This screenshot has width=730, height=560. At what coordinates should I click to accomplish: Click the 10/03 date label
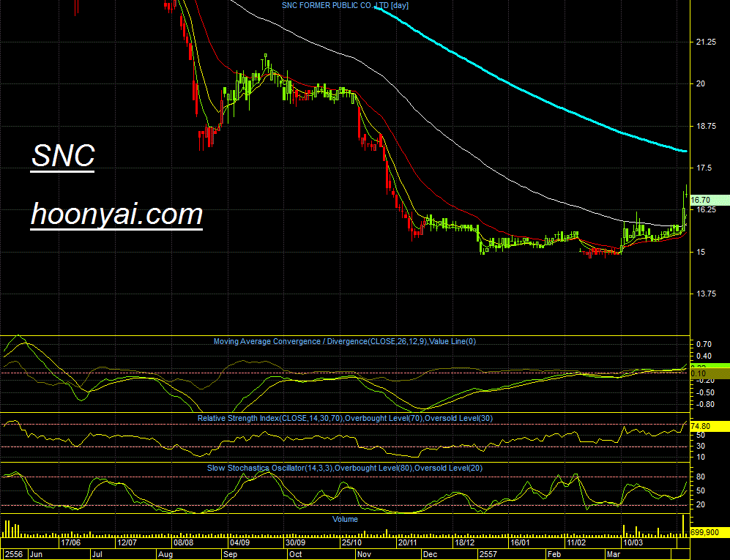pyautogui.click(x=633, y=542)
